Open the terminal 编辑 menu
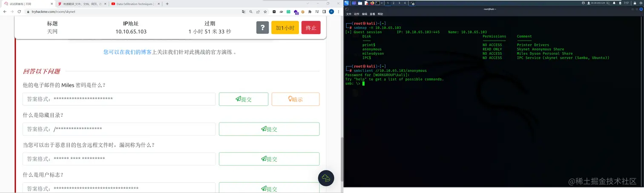Image resolution: width=644 pixels, height=193 pixels. 364,14
